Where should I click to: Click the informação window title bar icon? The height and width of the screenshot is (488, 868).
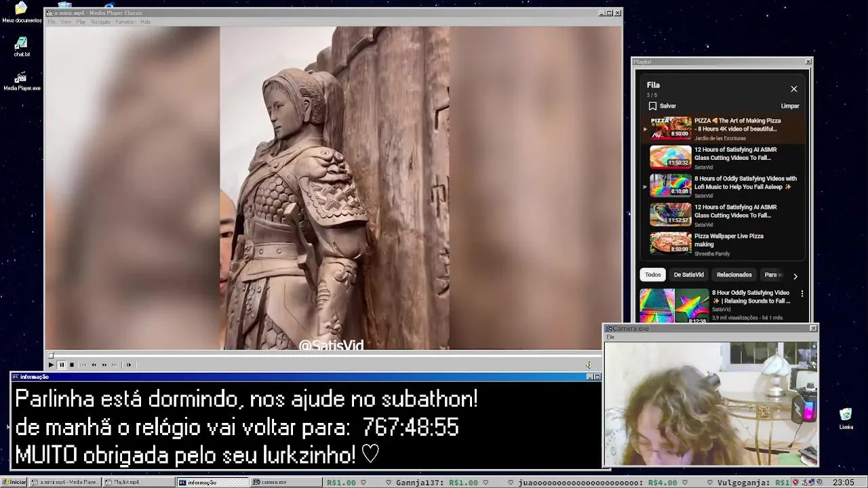16,377
